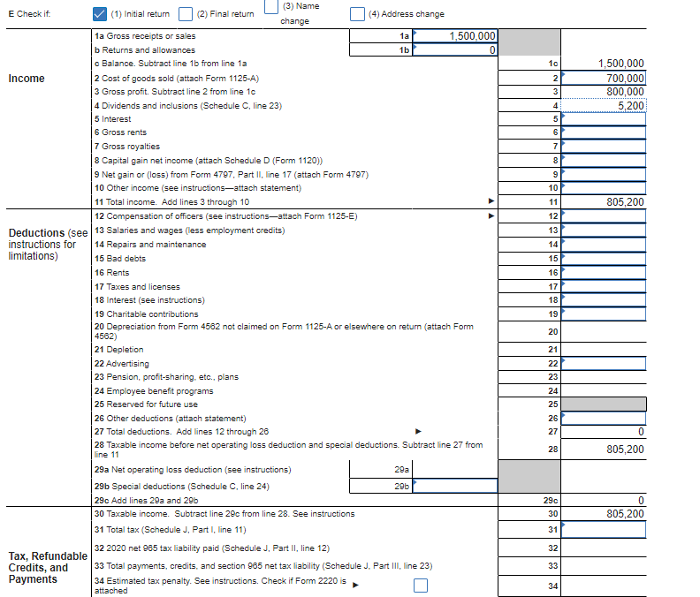Select line 27 total deductions value 0
The height and width of the screenshot is (597, 700).
(641, 432)
